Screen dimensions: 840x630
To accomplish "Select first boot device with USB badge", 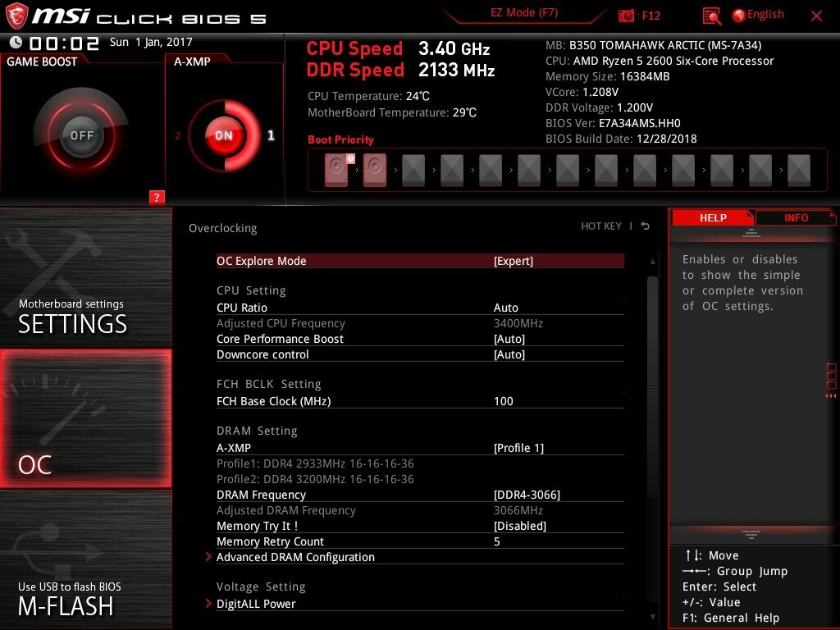I will (336, 171).
